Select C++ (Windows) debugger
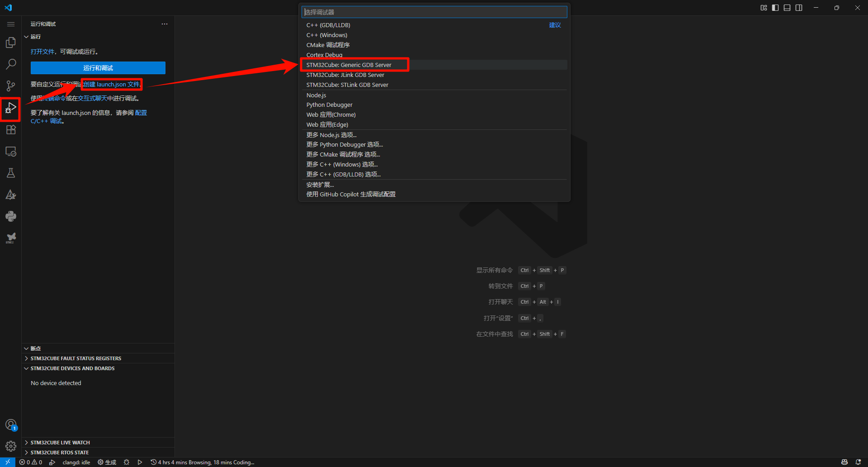 tap(434, 35)
